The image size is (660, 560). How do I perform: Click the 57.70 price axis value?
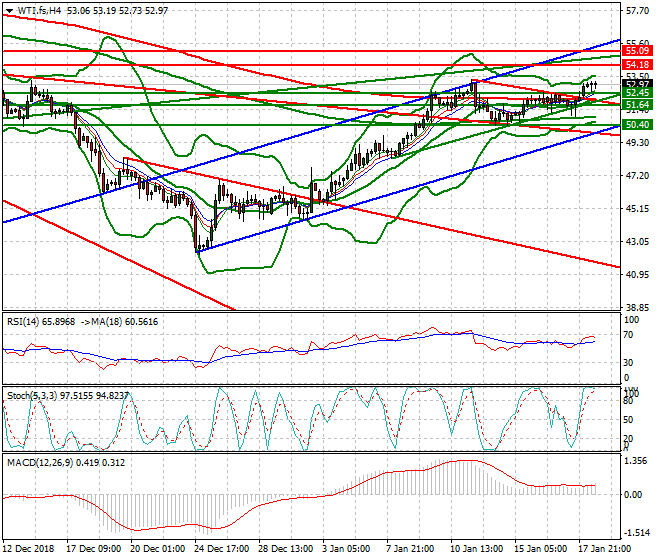point(637,11)
